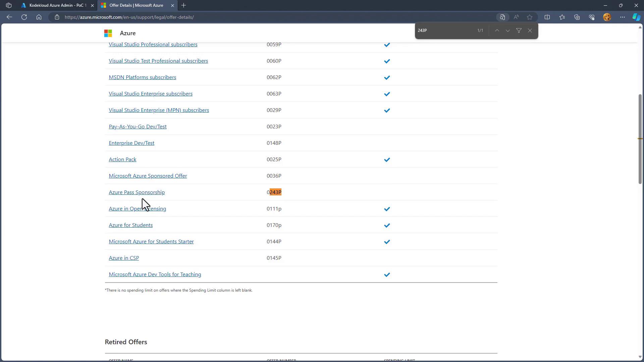Image resolution: width=644 pixels, height=362 pixels.
Task: Add page to favorites with star icon
Action: [x=530, y=17]
